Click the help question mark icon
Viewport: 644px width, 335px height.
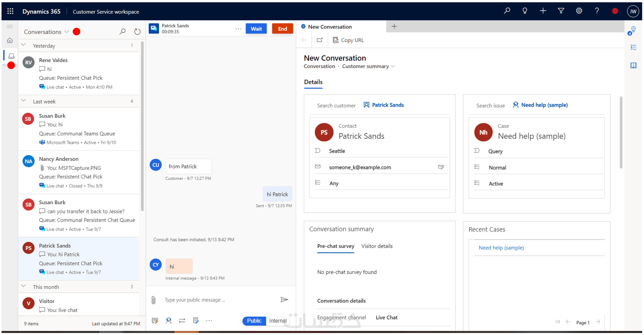tap(597, 11)
